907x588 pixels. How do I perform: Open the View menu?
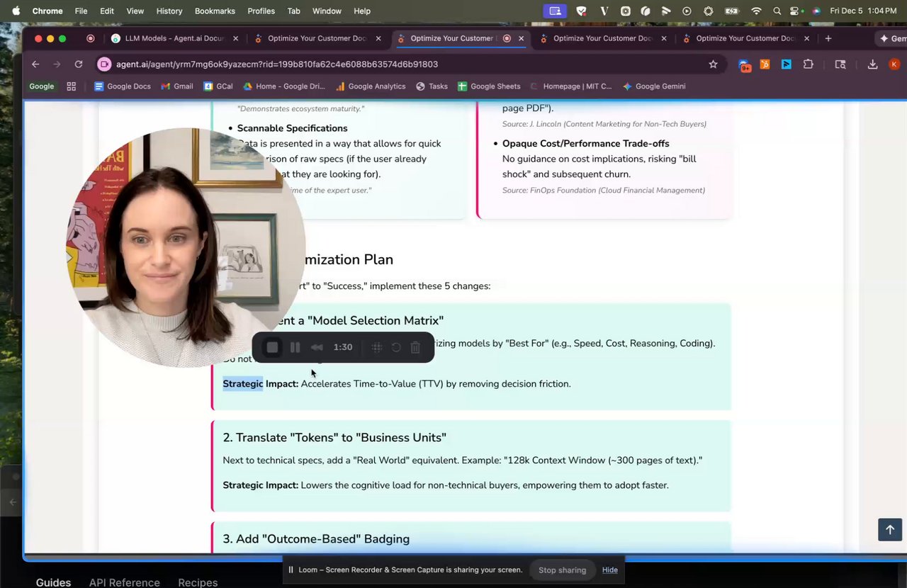135,11
